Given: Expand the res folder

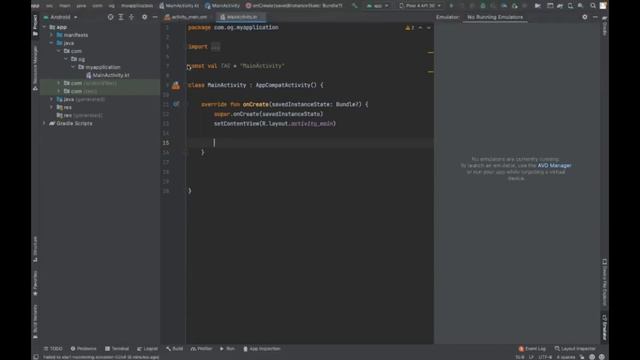Looking at the screenshot, I should coord(52,107).
